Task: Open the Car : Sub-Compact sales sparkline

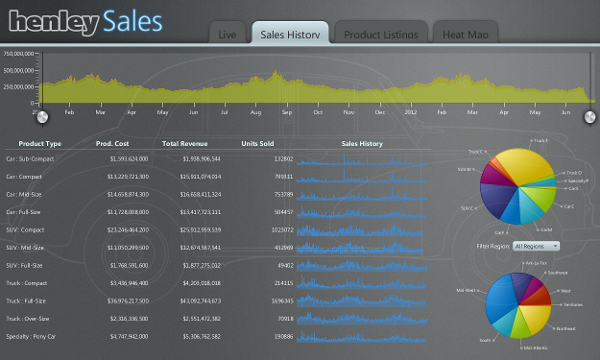Action: [x=362, y=160]
